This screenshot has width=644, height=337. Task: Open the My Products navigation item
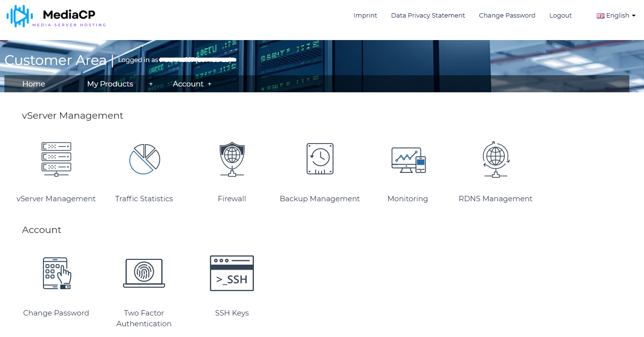[x=110, y=84]
